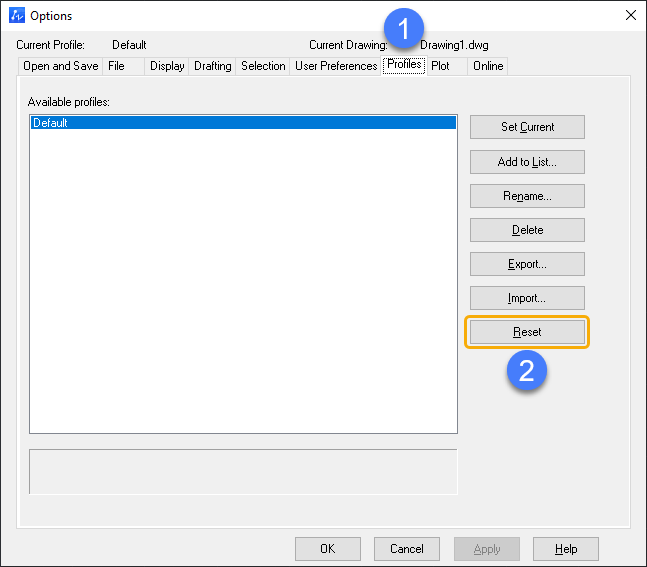Close the Options dialog window
The height and width of the screenshot is (567, 647).
click(630, 15)
